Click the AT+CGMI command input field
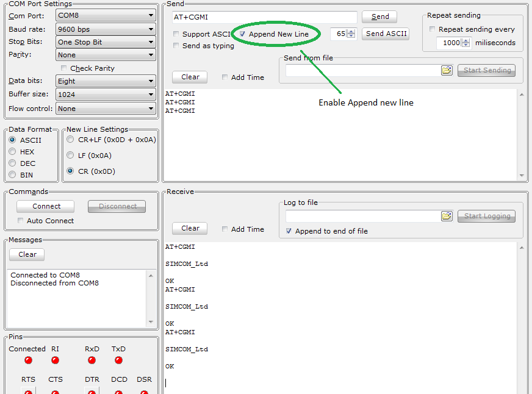532x394 pixels. 264,17
